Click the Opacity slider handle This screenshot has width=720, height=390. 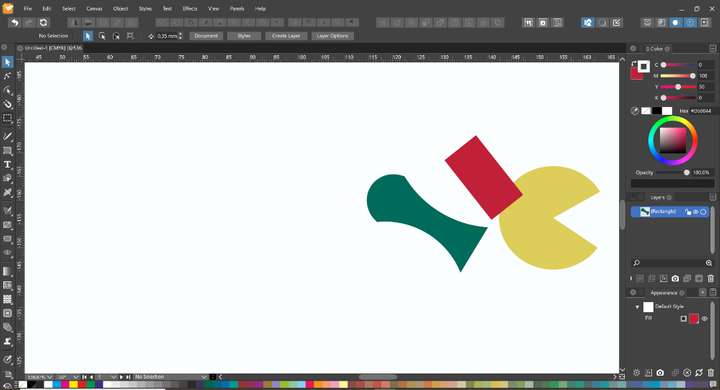[686, 172]
